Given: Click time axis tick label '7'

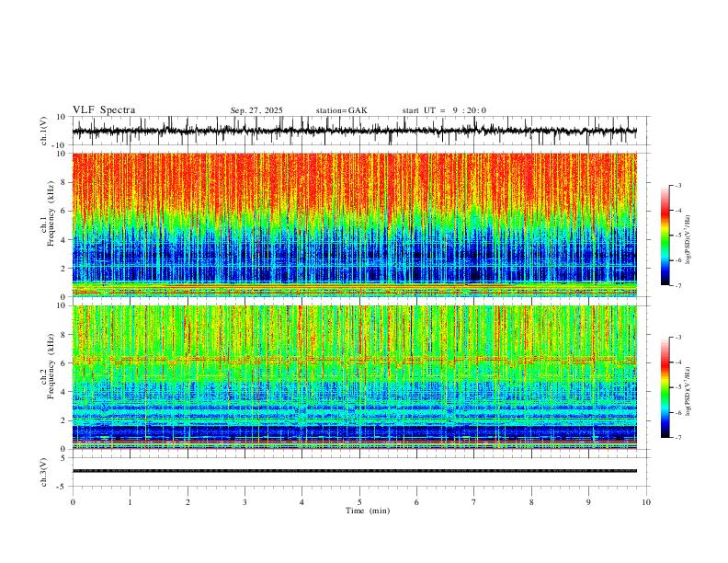Looking at the screenshot, I should [x=474, y=502].
